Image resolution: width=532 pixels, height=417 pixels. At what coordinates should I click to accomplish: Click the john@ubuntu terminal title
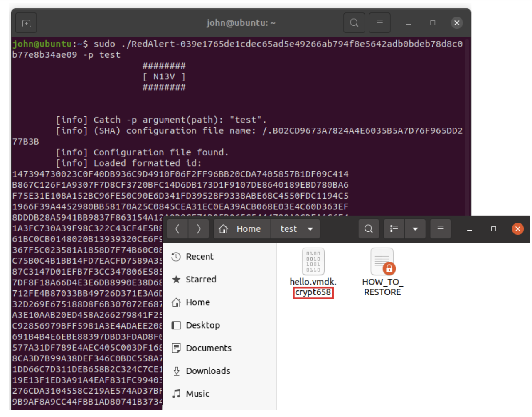click(x=241, y=23)
